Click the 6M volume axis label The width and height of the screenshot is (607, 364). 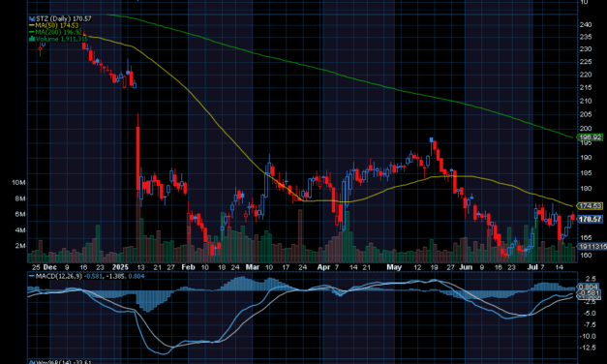coord(20,214)
